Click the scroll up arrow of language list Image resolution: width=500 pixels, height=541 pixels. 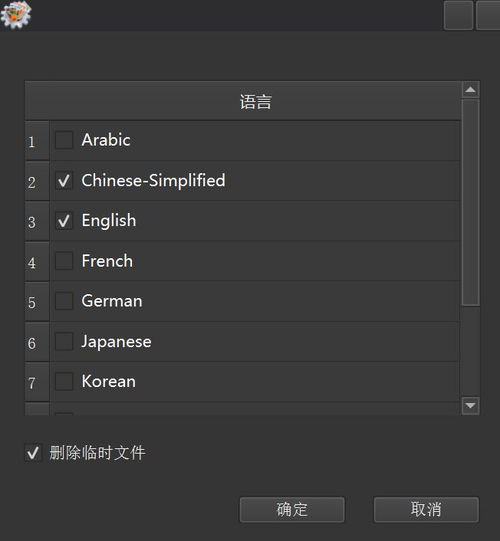470,90
